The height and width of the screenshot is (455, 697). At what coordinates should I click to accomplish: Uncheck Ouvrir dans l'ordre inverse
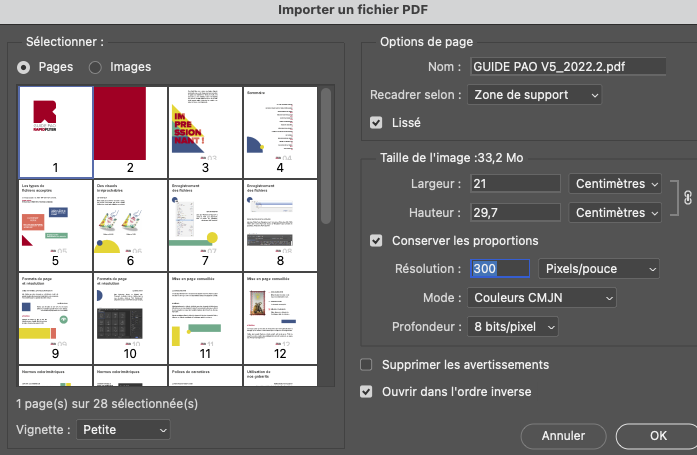click(366, 391)
